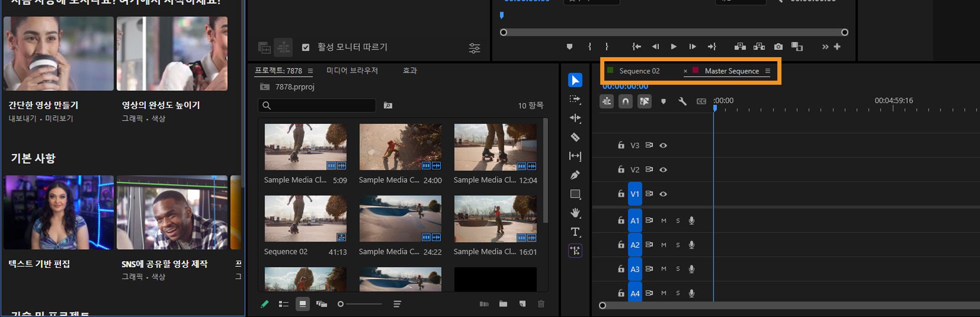Step forward one frame in the monitor

692,46
